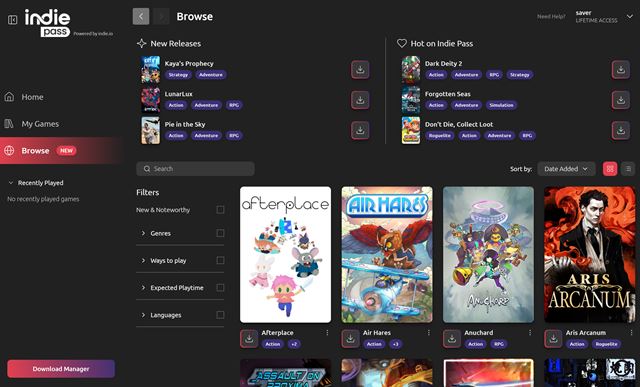Open the Download Manager

(61, 369)
